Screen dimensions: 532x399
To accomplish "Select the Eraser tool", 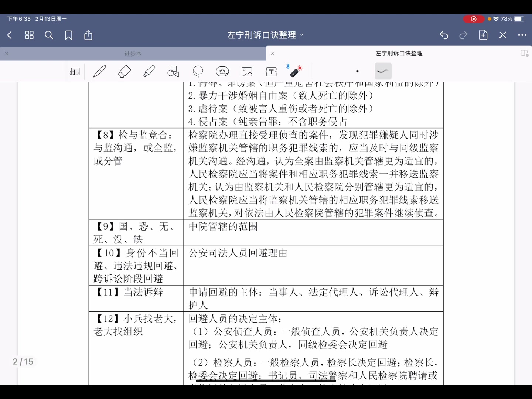I will [125, 71].
